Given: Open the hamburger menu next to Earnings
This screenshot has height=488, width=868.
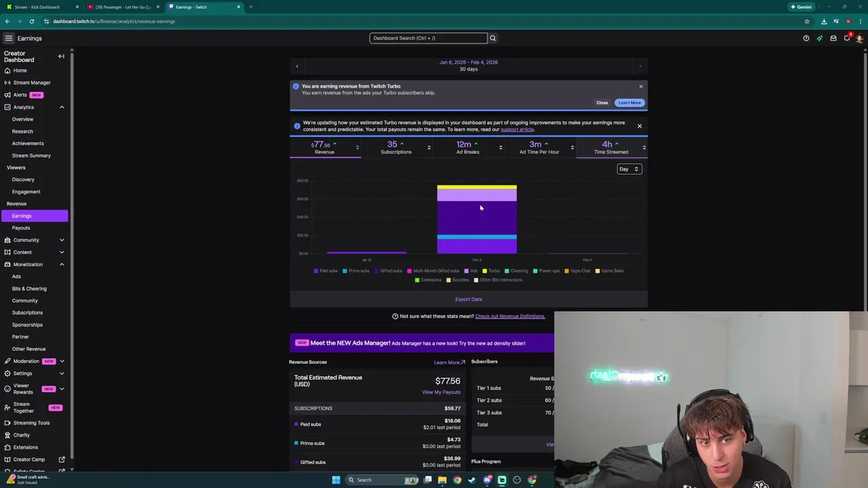Looking at the screenshot, I should pyautogui.click(x=8, y=39).
